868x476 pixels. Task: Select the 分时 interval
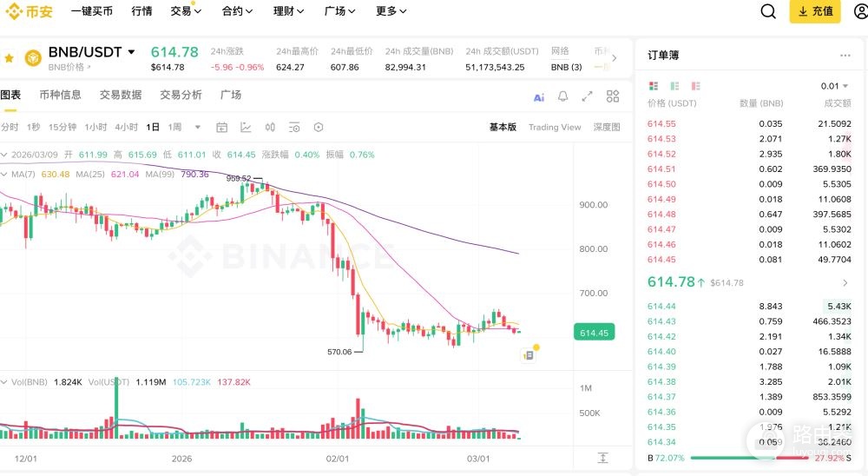pos(10,127)
